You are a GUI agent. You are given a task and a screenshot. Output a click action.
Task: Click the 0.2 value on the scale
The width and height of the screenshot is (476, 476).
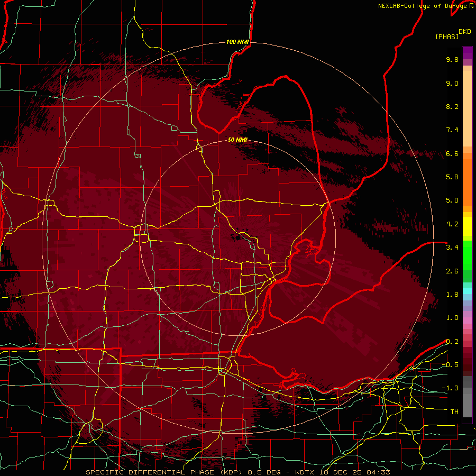[452, 342]
